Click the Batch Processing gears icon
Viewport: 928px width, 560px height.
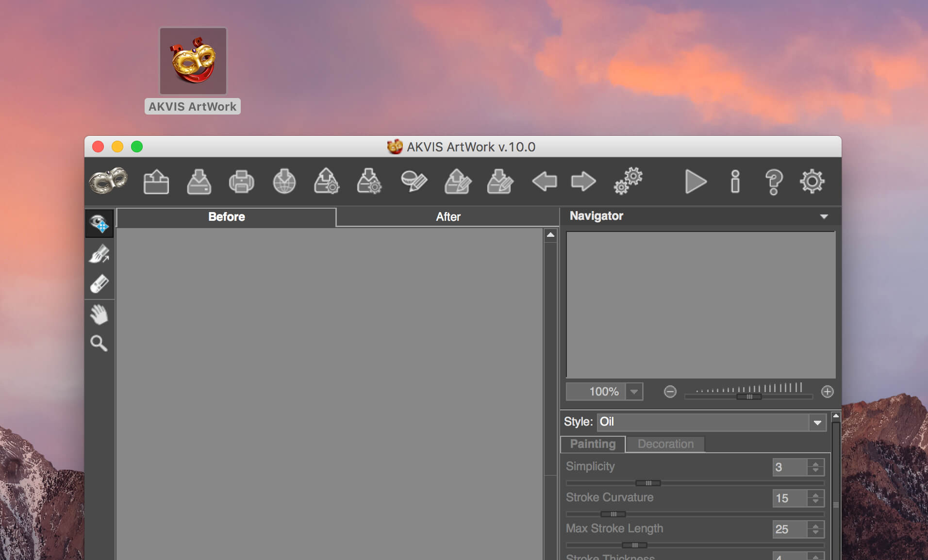(x=628, y=182)
